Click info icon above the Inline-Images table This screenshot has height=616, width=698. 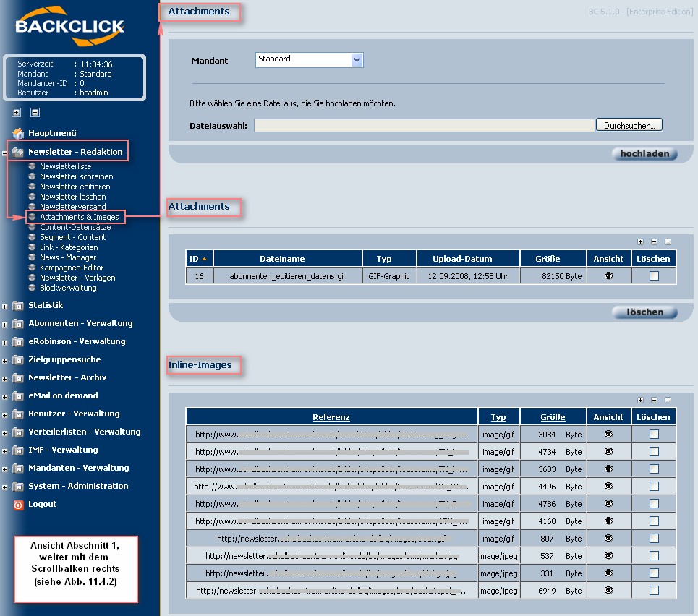tap(668, 400)
